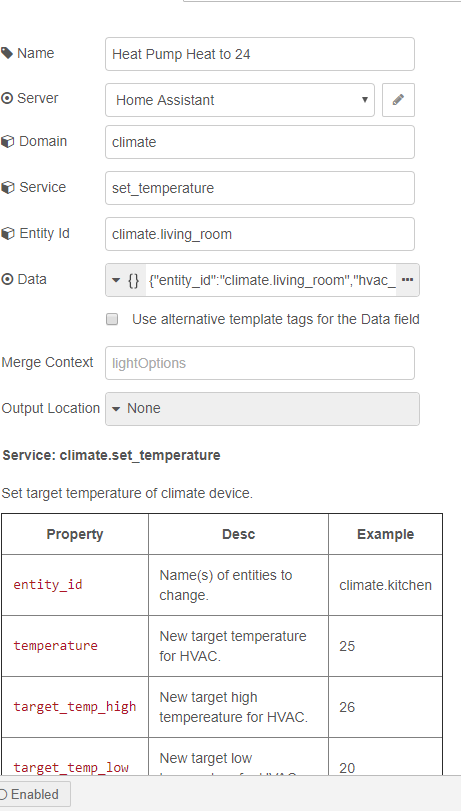Open the Data type selector arrow

pyautogui.click(x=116, y=280)
